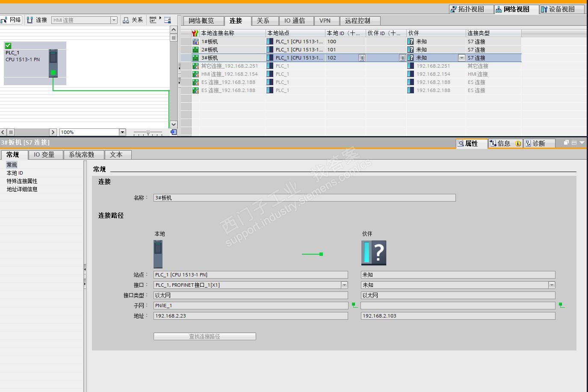
Task: Click the local PLC image under 本地
Action: pyautogui.click(x=158, y=254)
